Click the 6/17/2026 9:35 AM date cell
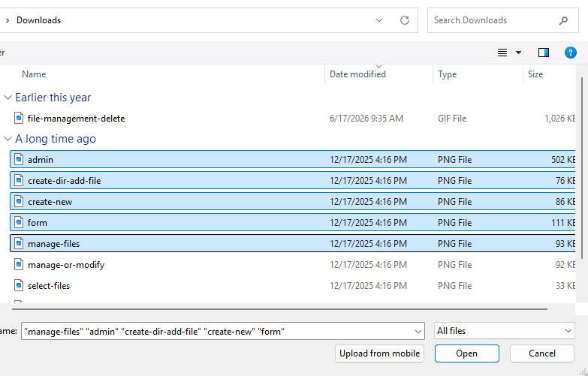 tap(366, 119)
